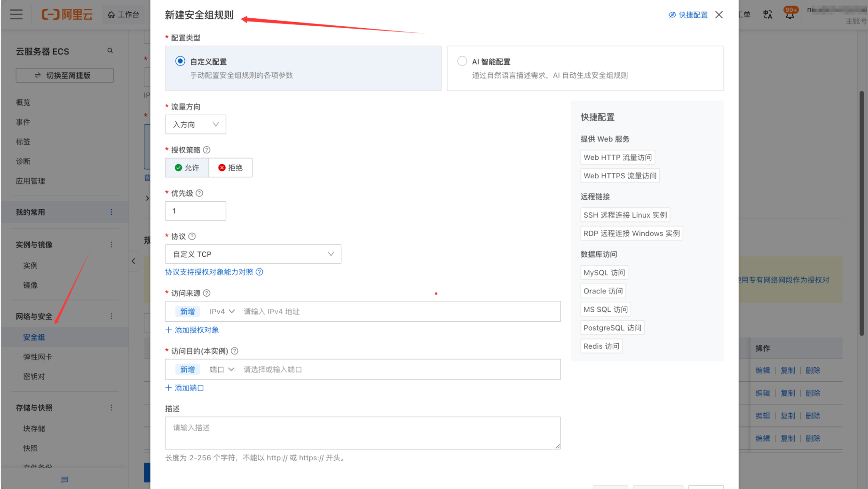Open 镜像 in sidebar
The image size is (868, 489).
[x=31, y=285]
